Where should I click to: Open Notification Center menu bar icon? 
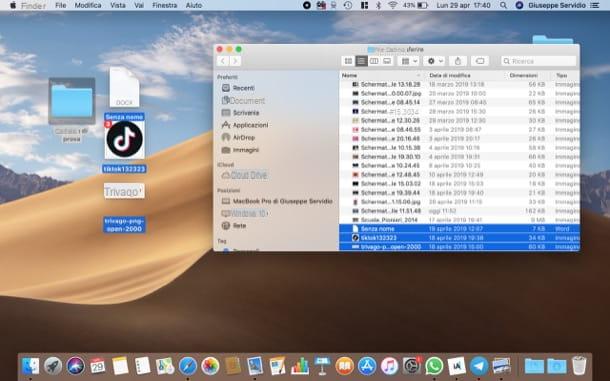point(595,5)
